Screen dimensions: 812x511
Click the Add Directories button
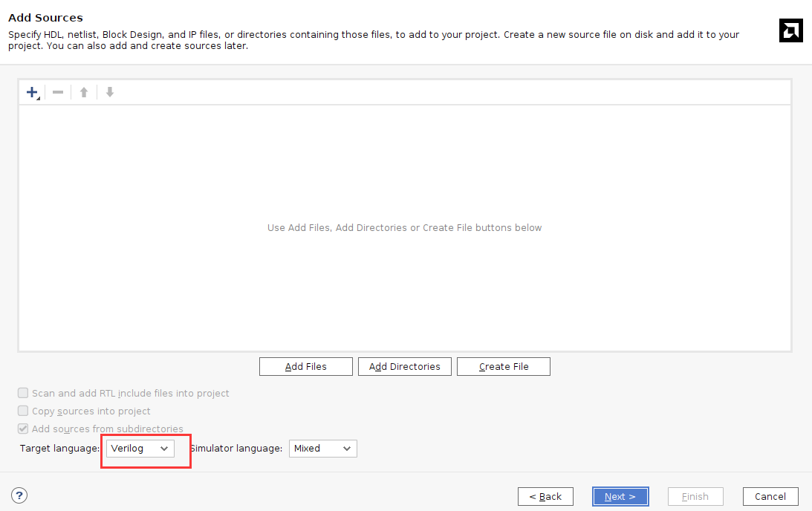(x=404, y=367)
